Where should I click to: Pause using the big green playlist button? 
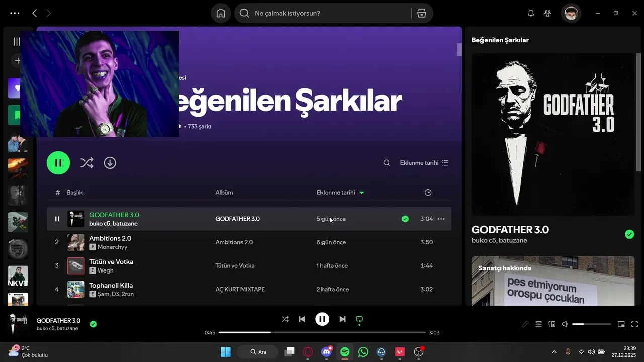tap(58, 163)
